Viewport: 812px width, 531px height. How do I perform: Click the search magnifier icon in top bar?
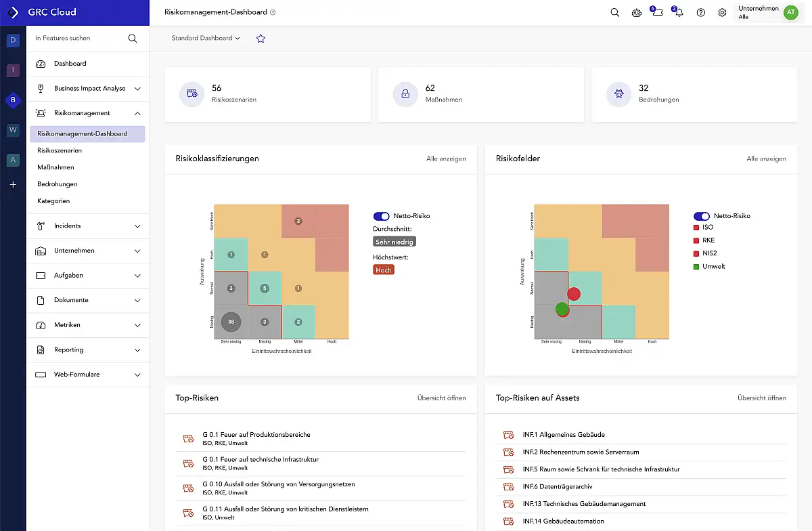pyautogui.click(x=614, y=12)
